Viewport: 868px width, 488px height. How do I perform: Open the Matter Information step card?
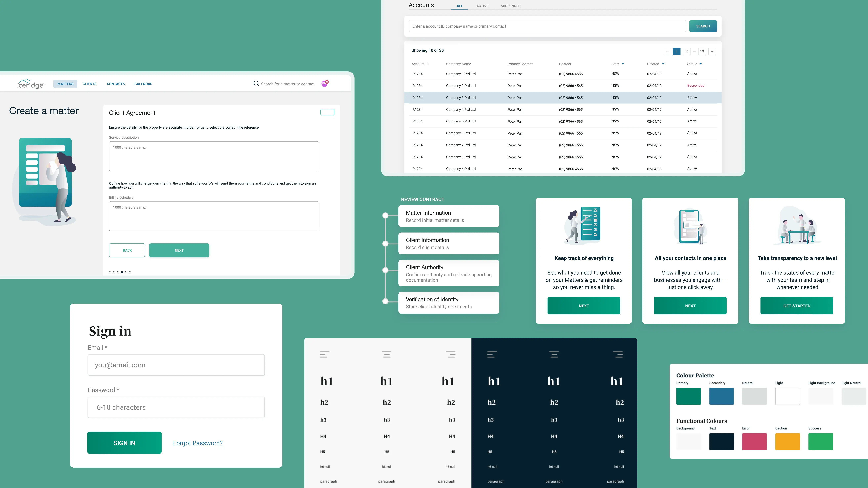[x=449, y=216]
